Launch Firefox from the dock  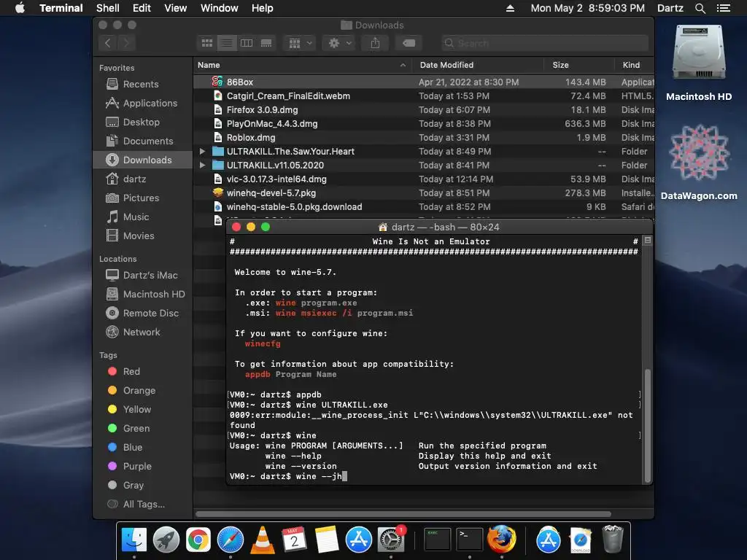(x=501, y=540)
